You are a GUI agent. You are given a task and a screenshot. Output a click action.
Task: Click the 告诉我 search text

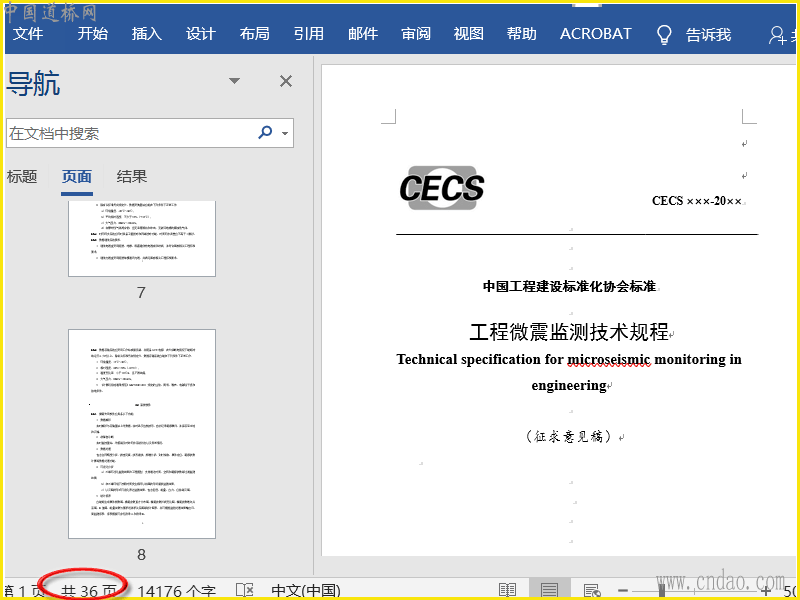click(708, 35)
